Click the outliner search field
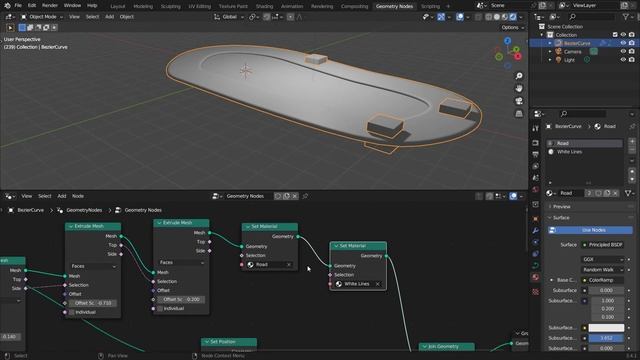 [592, 17]
